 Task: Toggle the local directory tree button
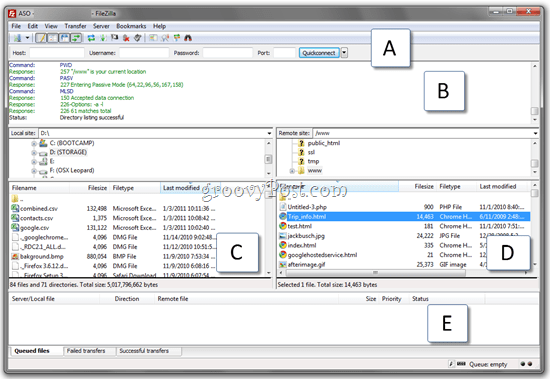coord(52,38)
